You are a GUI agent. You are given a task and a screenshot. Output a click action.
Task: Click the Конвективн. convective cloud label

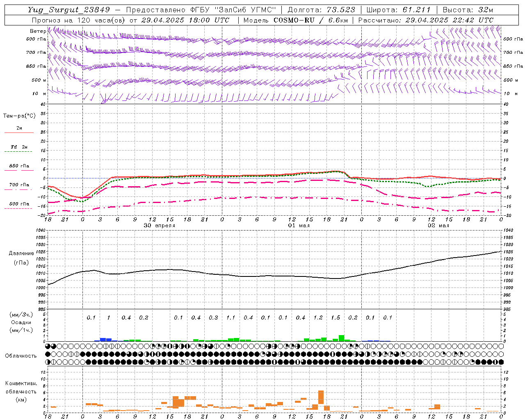coord(21,383)
